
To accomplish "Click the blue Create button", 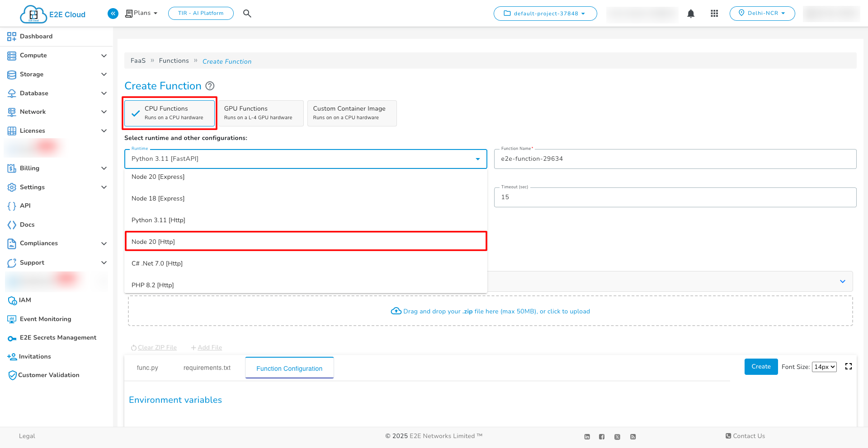I will (x=761, y=367).
